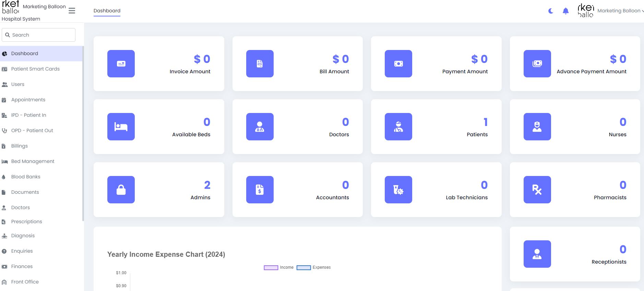Click the Patients card icon
This screenshot has width=644, height=291.
(398, 127)
